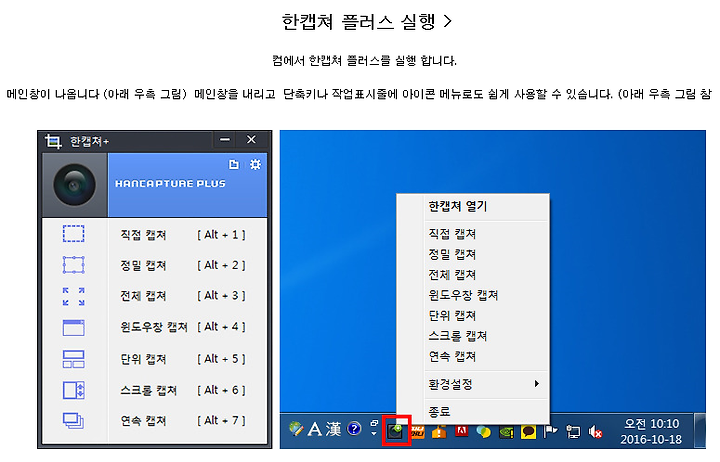Screen dimensions: 720x462
Task: Choose 연속 캡쳐 in the context menu
Action: click(x=452, y=356)
